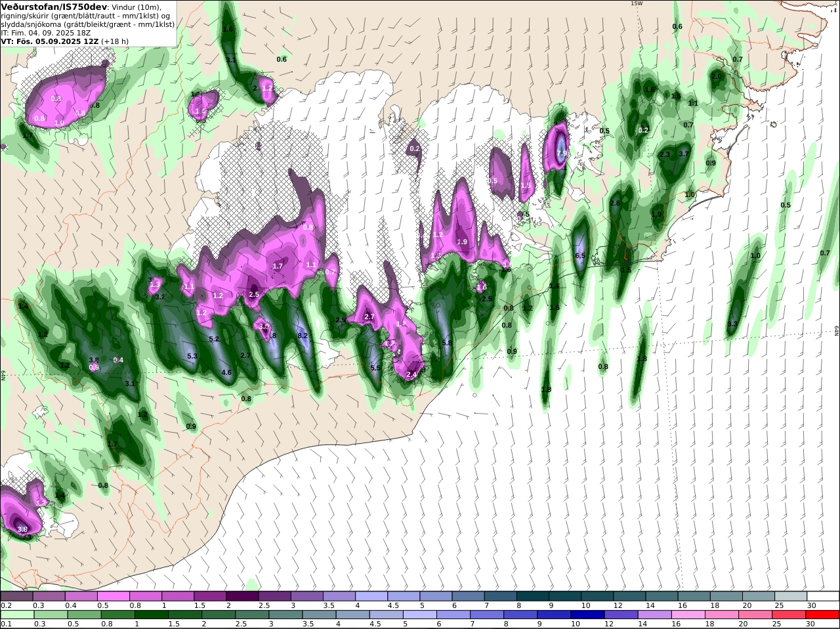
Task: Click the 5.2 precipitation value
Action: [214, 339]
